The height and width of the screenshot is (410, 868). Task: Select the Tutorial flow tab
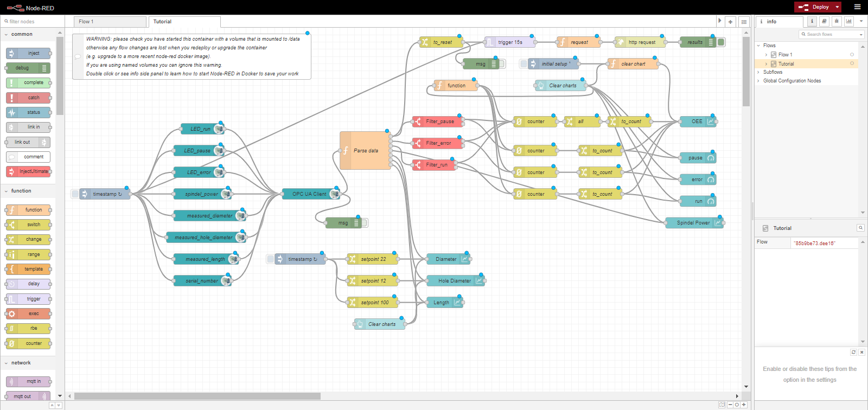162,22
